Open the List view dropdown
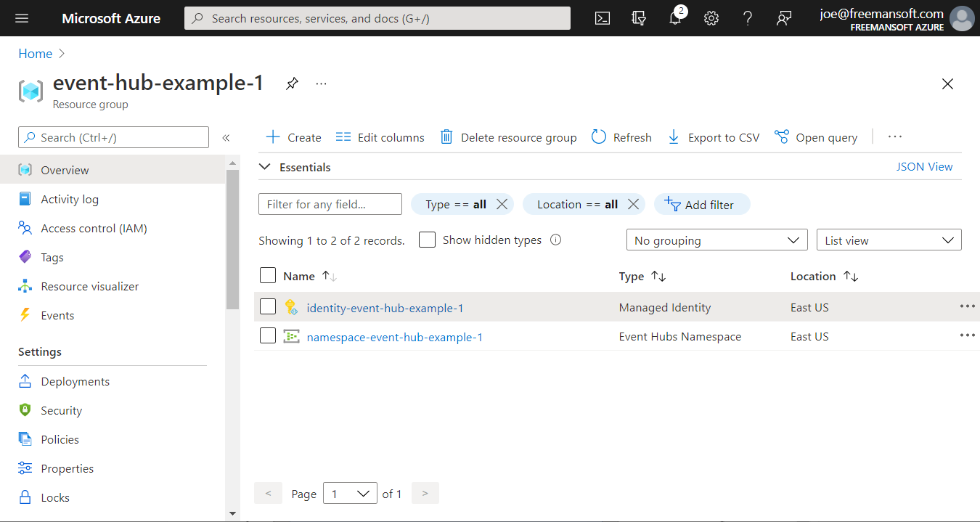Viewport: 980px width, 522px height. coord(889,240)
